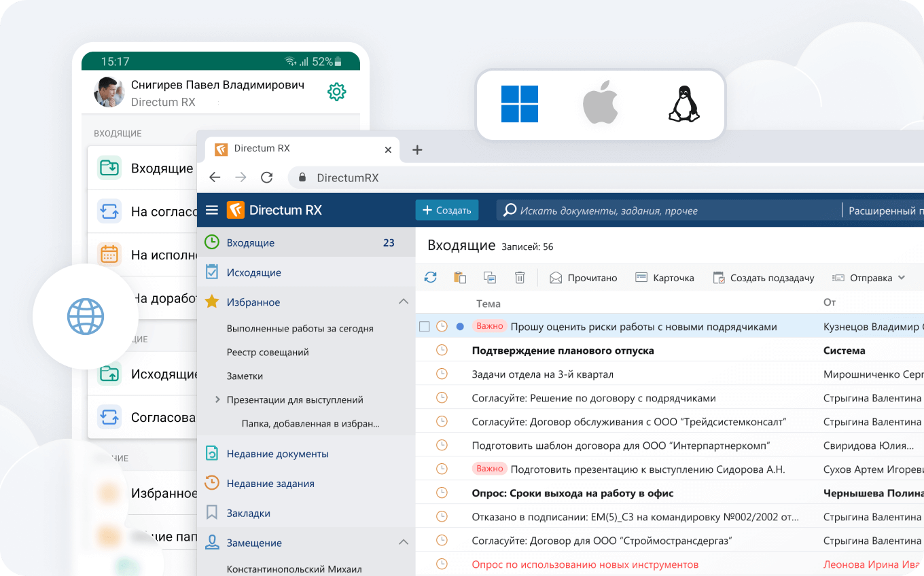
Task: Toggle the blue unread dot on first message
Action: coord(460,327)
